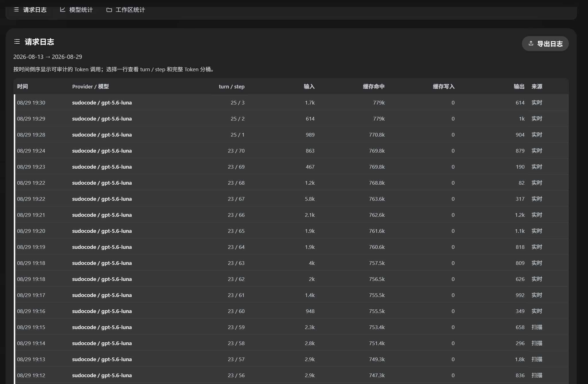The height and width of the screenshot is (384, 588).
Task: Click the 770.8k cache hit value
Action: [377, 135]
